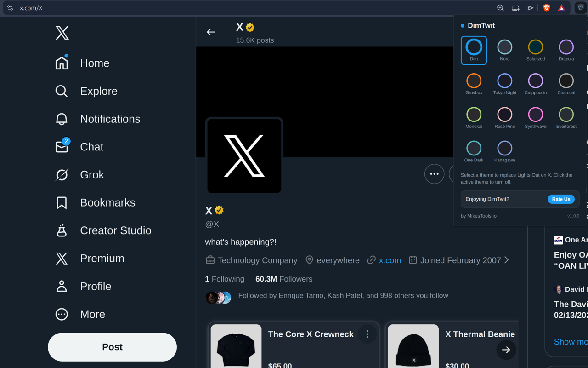This screenshot has width=588, height=368.
Task: Open the profile three-dot options menu
Action: [434, 174]
